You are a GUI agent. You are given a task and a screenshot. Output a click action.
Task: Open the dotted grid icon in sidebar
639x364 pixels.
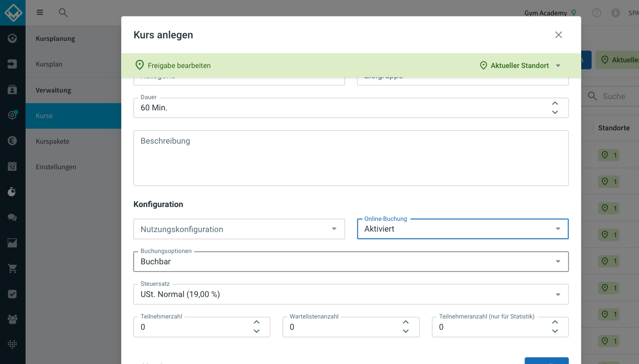[13, 345]
